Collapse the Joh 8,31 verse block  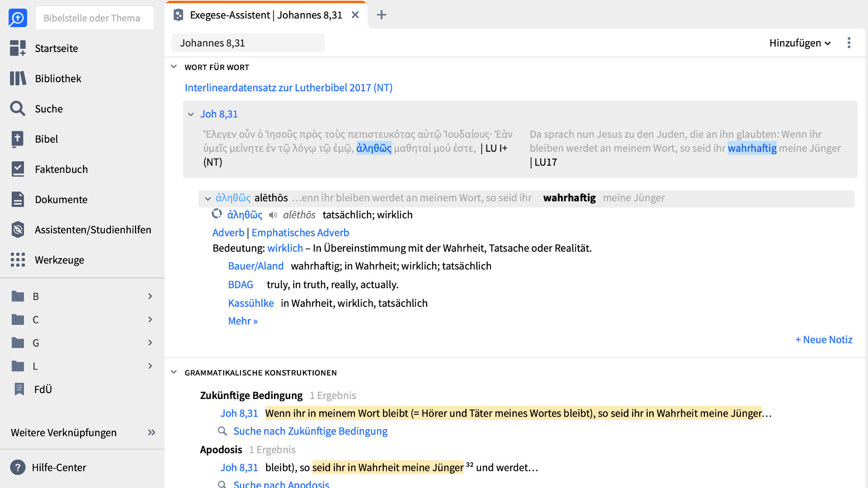(191, 114)
